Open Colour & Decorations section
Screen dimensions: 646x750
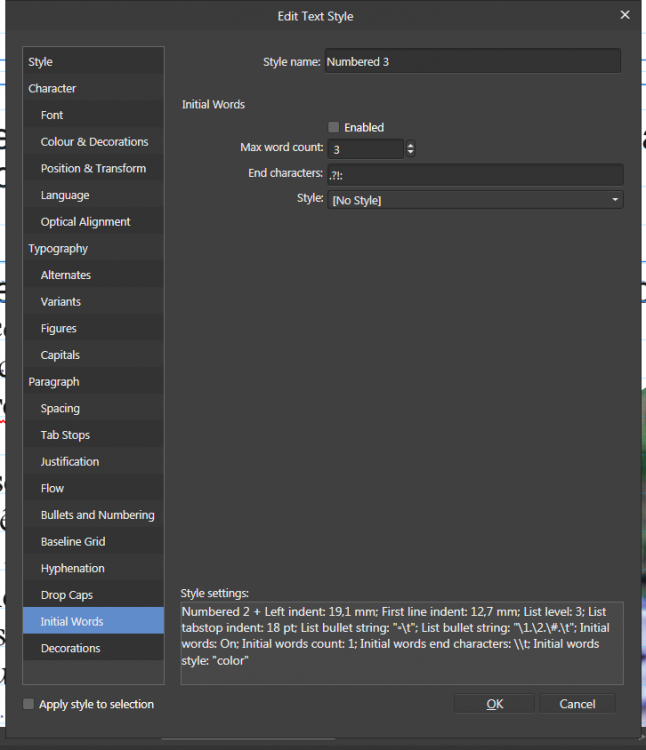coord(94,142)
